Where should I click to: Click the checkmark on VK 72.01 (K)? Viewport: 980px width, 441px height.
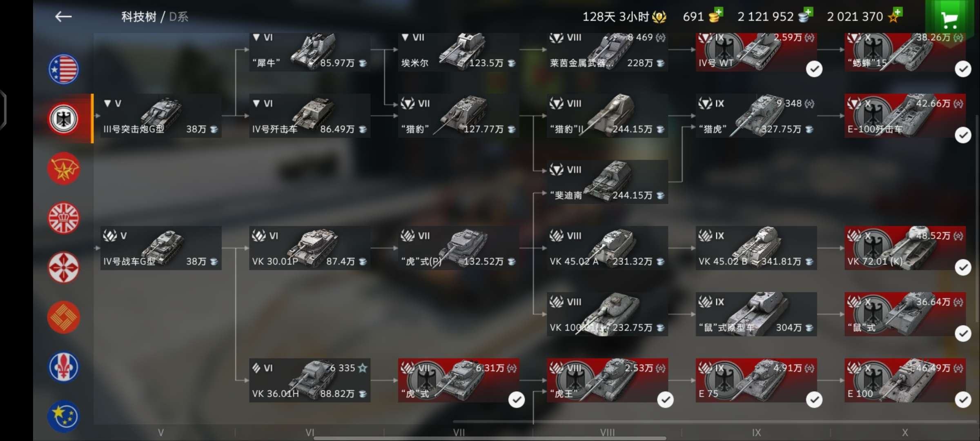[x=963, y=267]
